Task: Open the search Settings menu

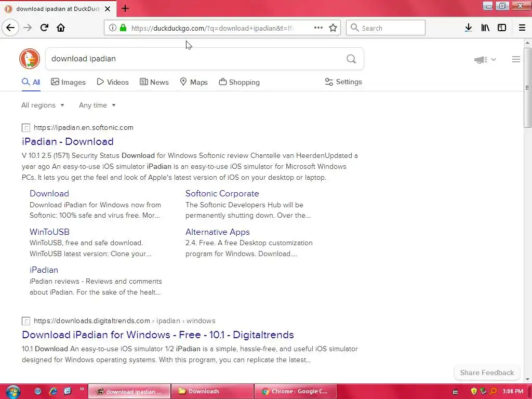Action: tap(343, 82)
